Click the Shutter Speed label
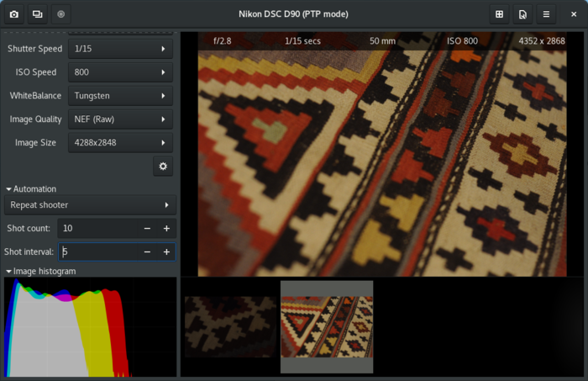 tap(35, 49)
